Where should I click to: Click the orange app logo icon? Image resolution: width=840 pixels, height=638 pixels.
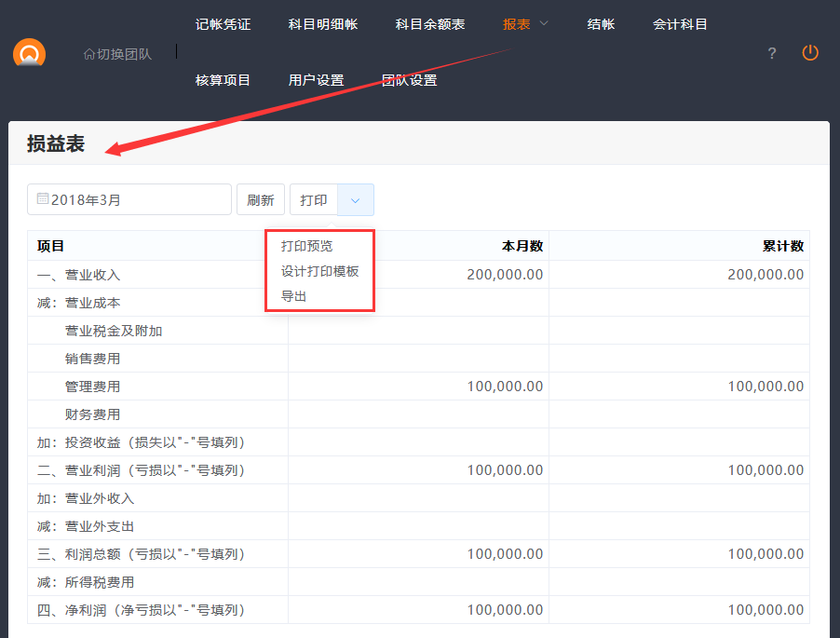point(30,54)
